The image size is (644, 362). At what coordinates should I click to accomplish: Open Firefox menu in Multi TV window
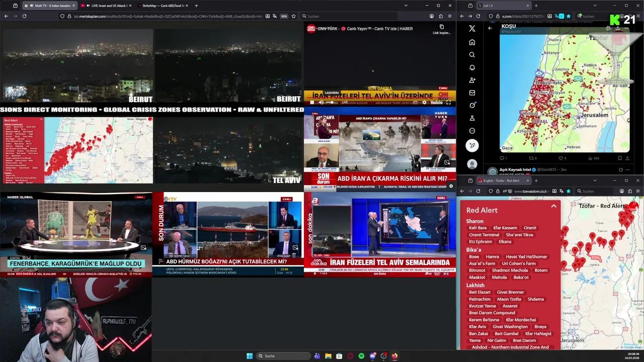coord(449,16)
